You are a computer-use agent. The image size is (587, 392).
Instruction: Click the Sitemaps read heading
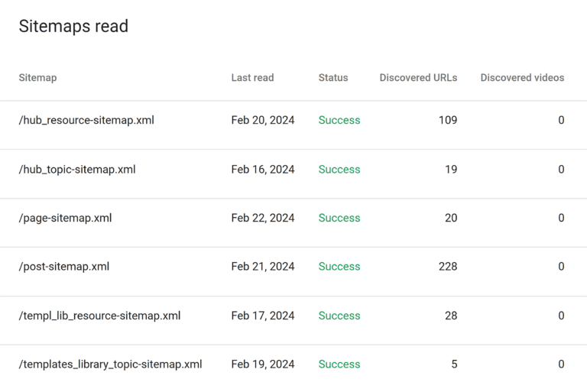point(73,26)
